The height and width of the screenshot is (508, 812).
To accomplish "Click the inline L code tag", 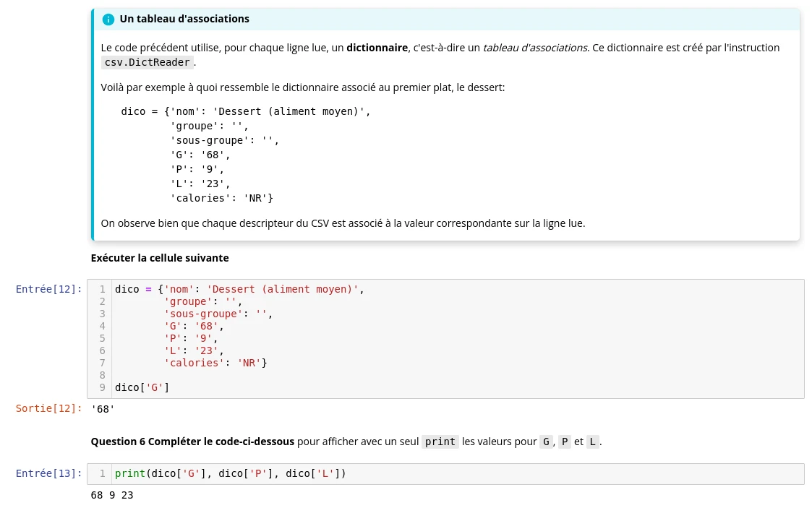I will (592, 442).
